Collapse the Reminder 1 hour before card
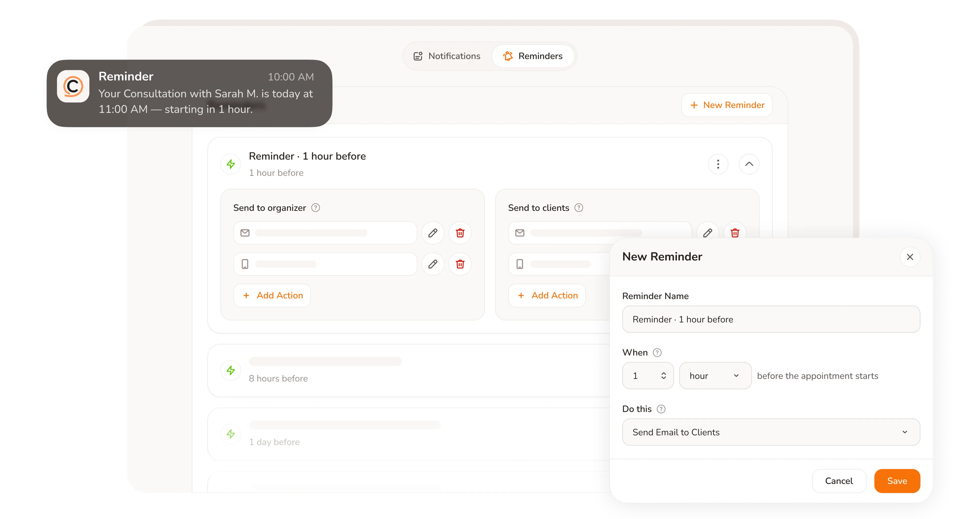The height and width of the screenshot is (519, 980). coord(749,164)
